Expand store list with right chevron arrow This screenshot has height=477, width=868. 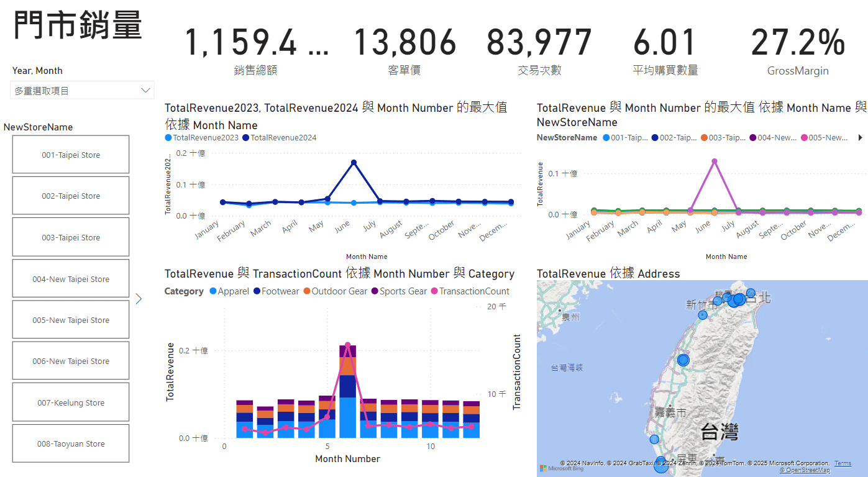coord(139,299)
